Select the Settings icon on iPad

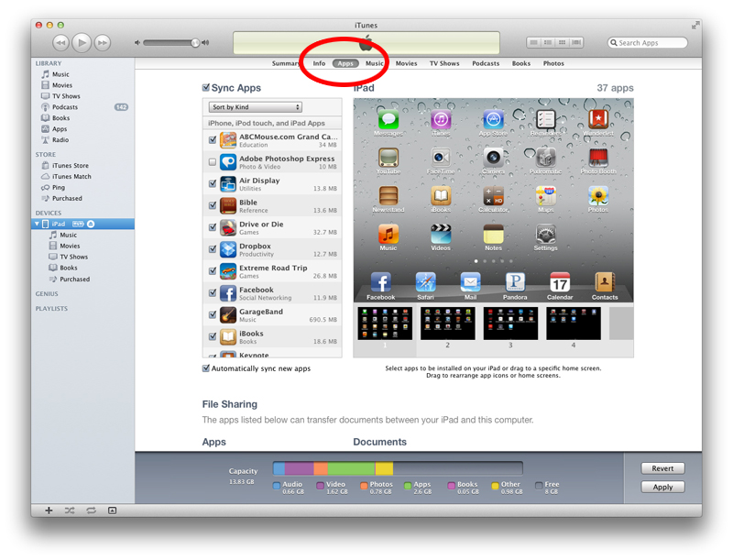[x=545, y=235]
